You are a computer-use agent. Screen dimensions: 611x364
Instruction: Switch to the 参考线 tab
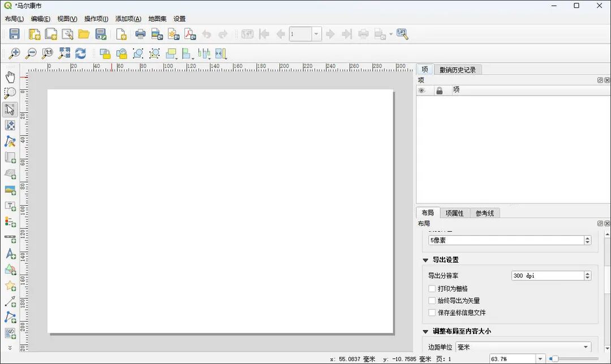click(x=484, y=213)
